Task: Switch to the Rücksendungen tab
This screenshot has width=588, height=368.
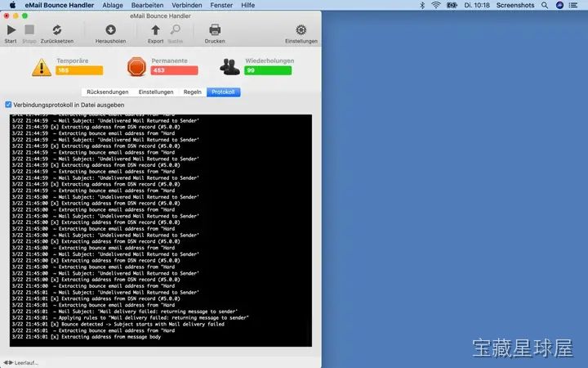Action: pyautogui.click(x=107, y=92)
